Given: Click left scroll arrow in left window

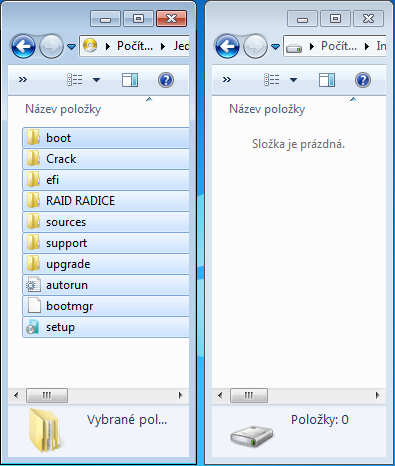Looking at the screenshot, I should click(16, 395).
